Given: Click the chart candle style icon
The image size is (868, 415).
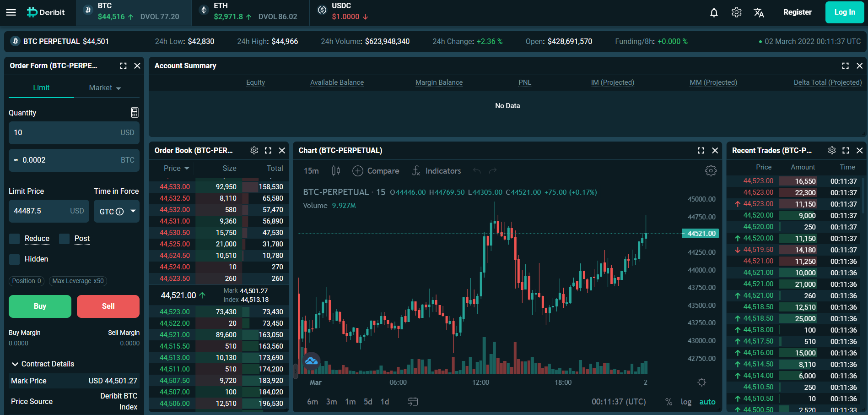Looking at the screenshot, I should (x=336, y=171).
